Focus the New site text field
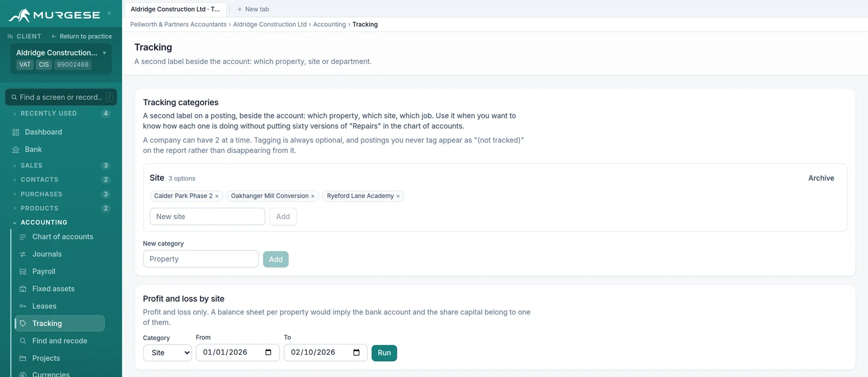Image resolution: width=868 pixels, height=377 pixels. 207,216
